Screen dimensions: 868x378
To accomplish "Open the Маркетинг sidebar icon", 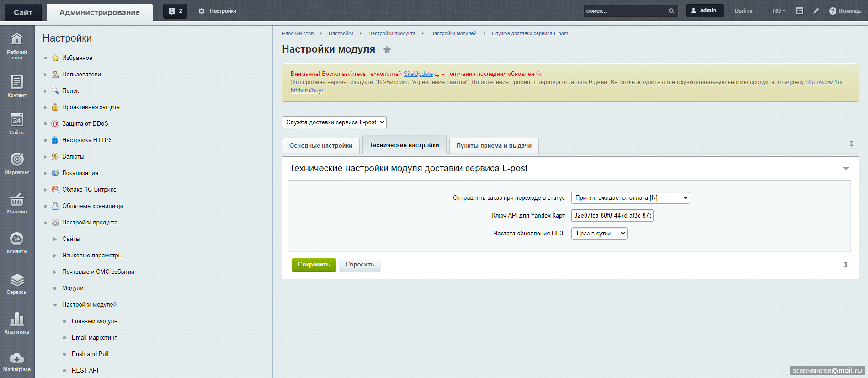I will pyautogui.click(x=17, y=160).
